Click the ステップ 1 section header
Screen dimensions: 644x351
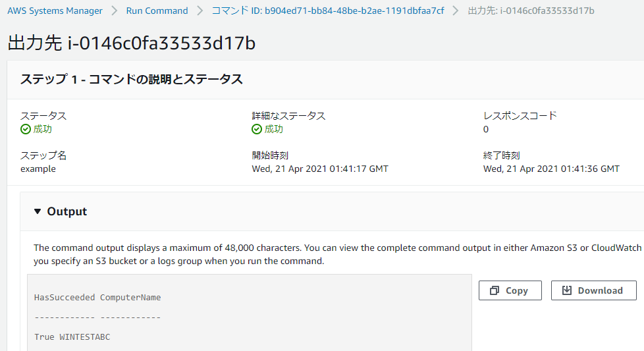132,80
